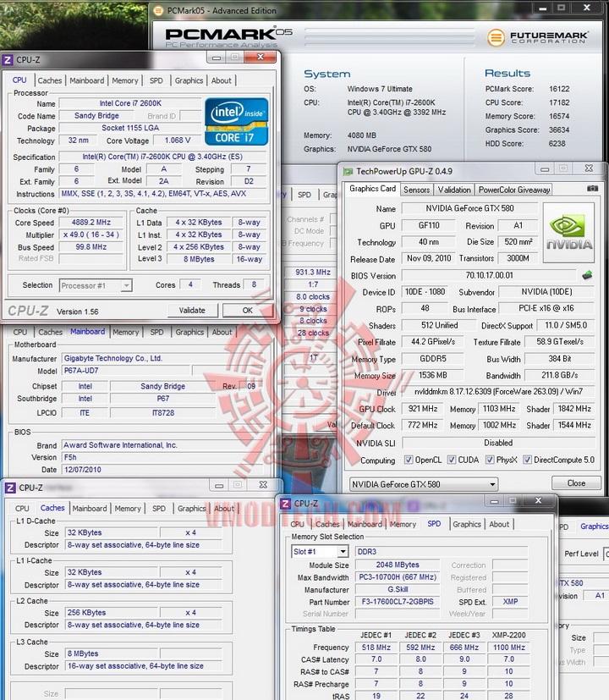Screen dimensions: 609x700
Task: Click the Validate button in CPU-Z
Action: pyautogui.click(x=192, y=311)
